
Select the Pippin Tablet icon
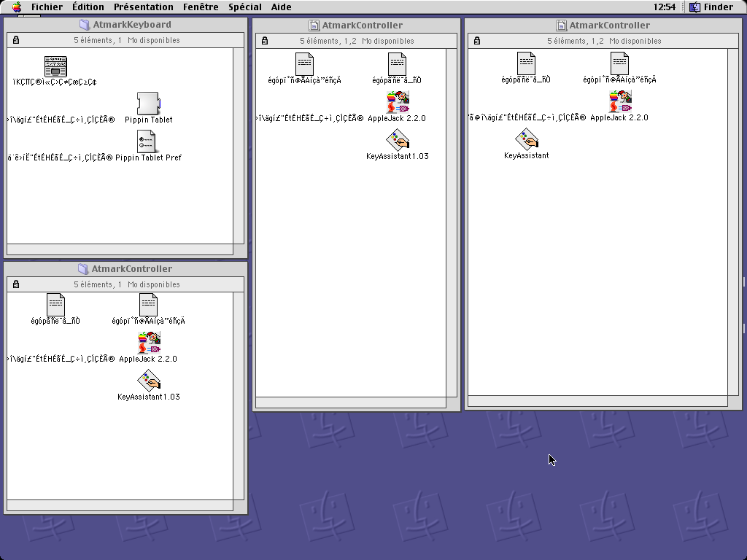click(148, 104)
